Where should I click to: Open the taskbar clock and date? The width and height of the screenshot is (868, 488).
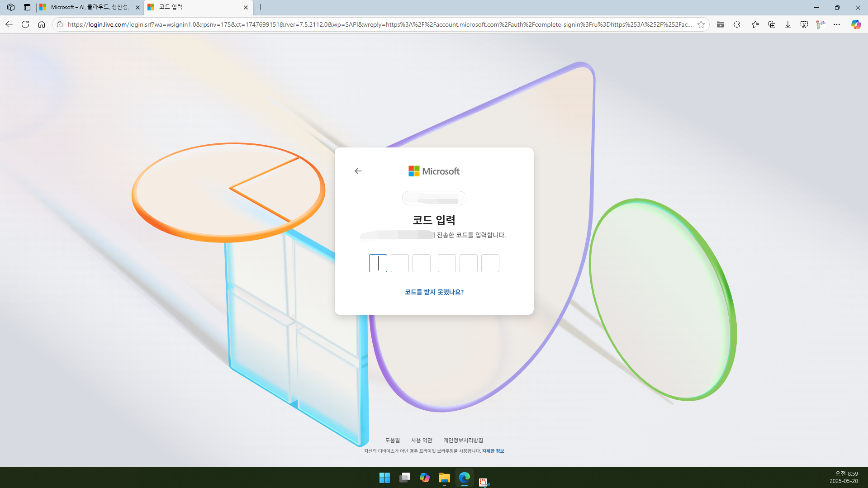(844, 478)
